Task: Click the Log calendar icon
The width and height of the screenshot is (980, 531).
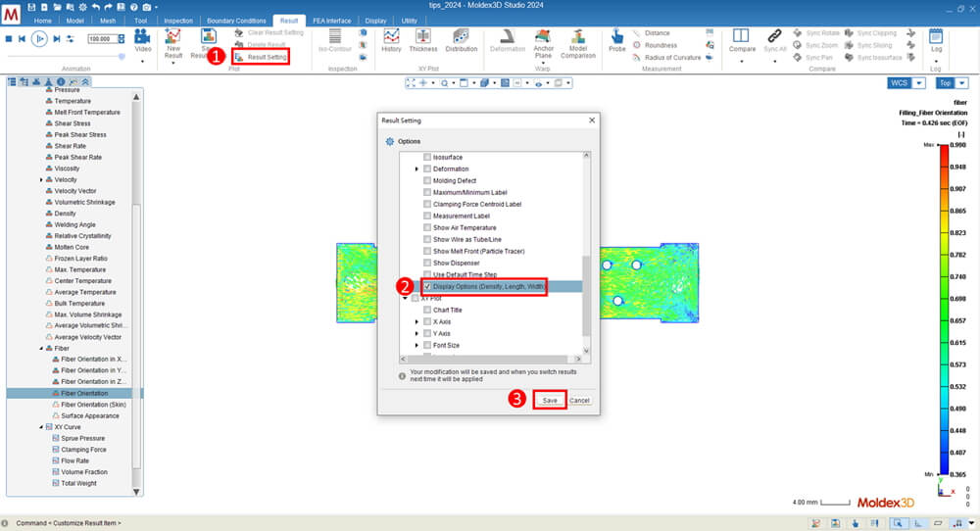Action: click(x=936, y=36)
